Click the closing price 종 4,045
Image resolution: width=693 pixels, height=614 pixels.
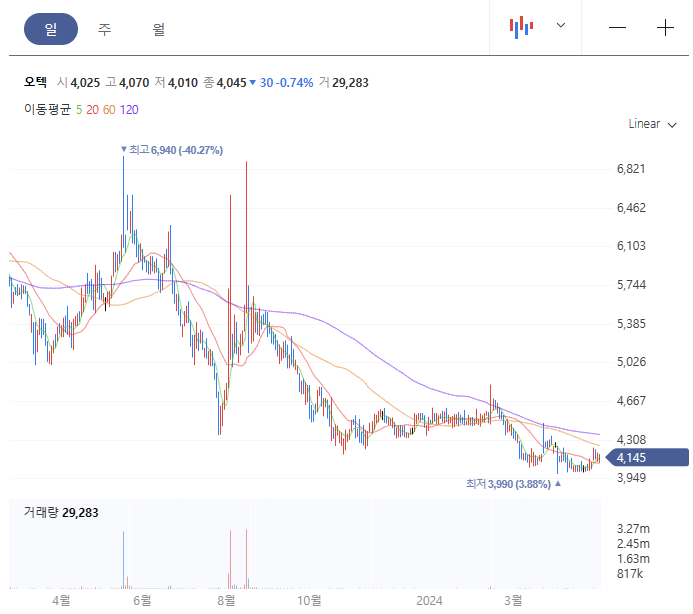pos(225,83)
